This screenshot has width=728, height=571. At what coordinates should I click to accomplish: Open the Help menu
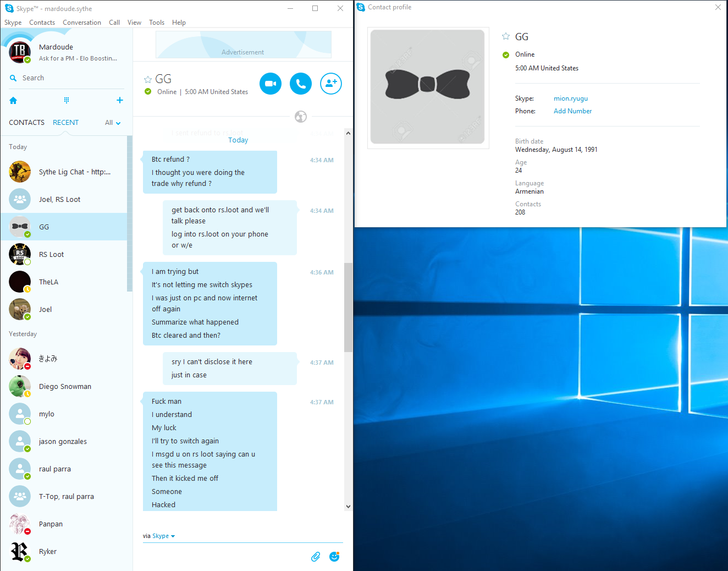click(179, 23)
